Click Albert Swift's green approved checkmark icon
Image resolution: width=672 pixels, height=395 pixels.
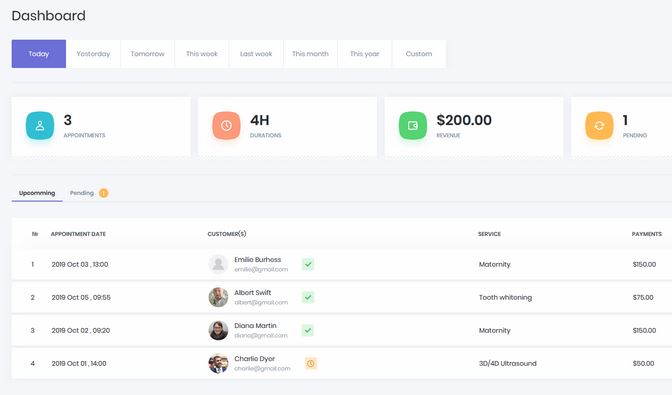coord(308,297)
